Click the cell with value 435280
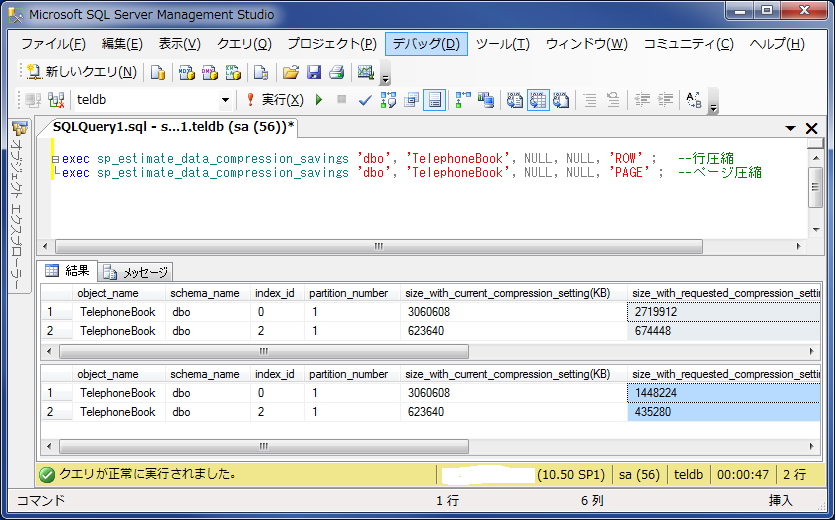Screen dimensions: 836x520 point(724,412)
